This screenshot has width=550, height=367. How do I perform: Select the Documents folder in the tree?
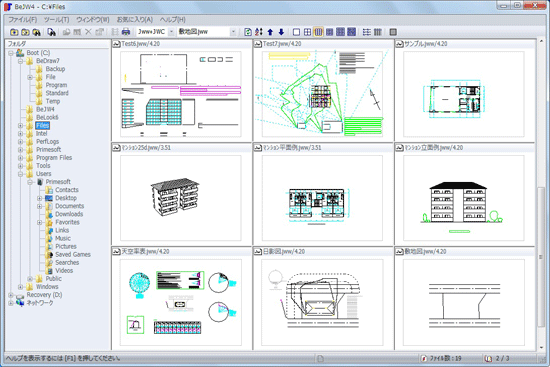(69, 206)
